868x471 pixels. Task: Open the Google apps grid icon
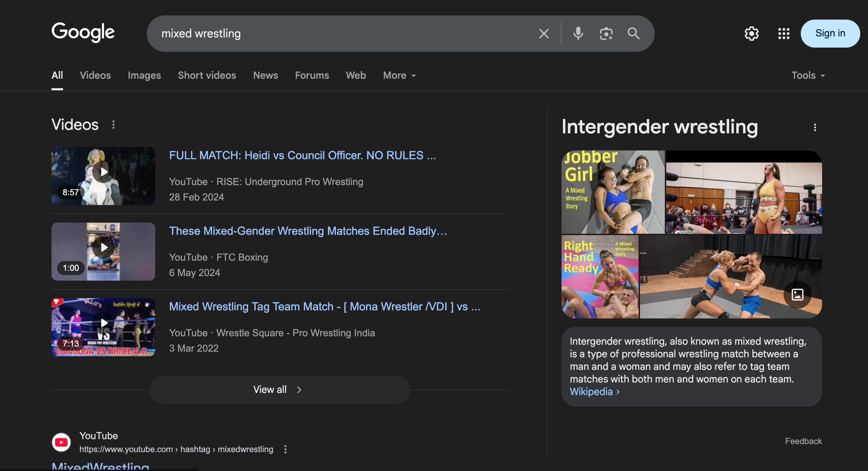pos(784,34)
